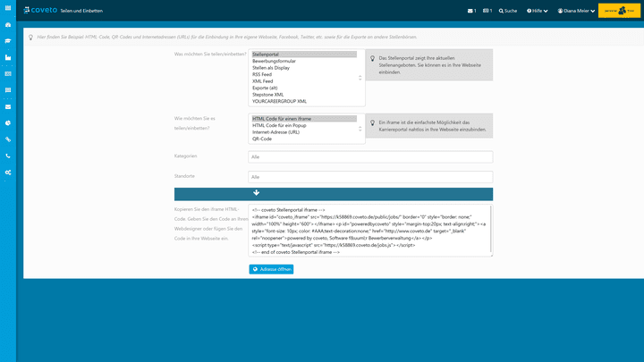Screen dimensions: 644x362
Task: Click the scroll arrows of embed-method list
Action: pos(360,129)
